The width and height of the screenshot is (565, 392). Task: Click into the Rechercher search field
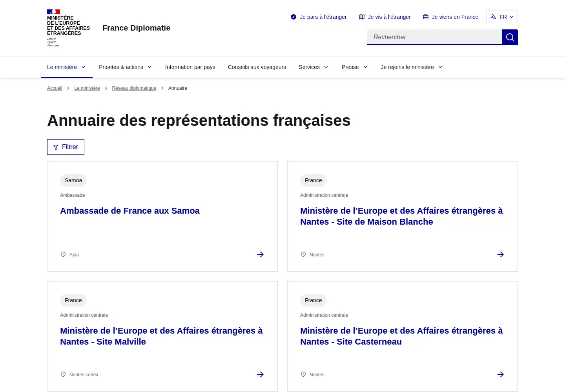pyautogui.click(x=435, y=37)
